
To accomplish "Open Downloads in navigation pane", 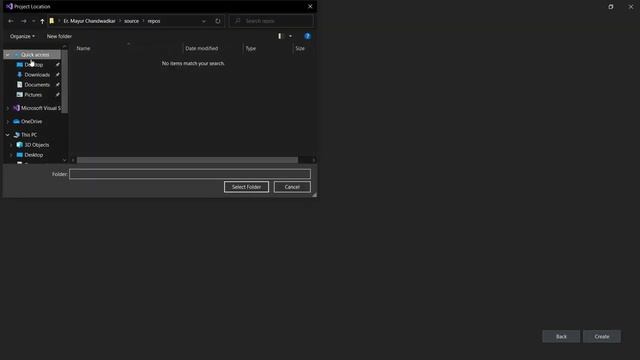I will coord(37,75).
